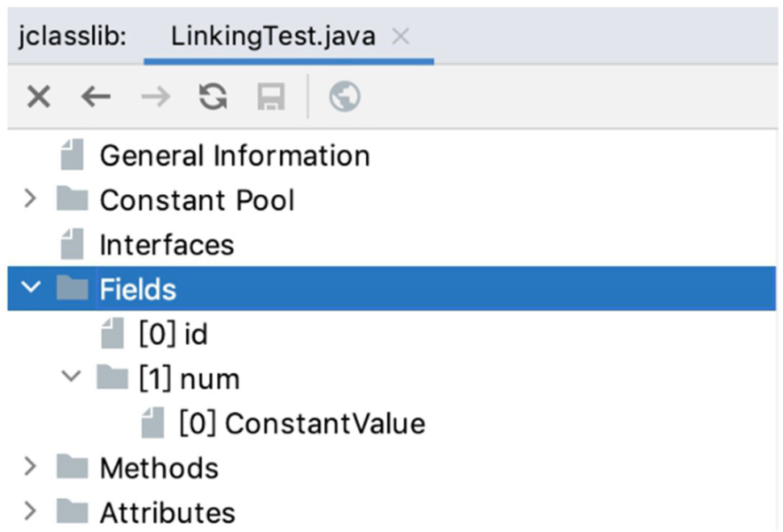Collapse the Fields node

click(31, 289)
